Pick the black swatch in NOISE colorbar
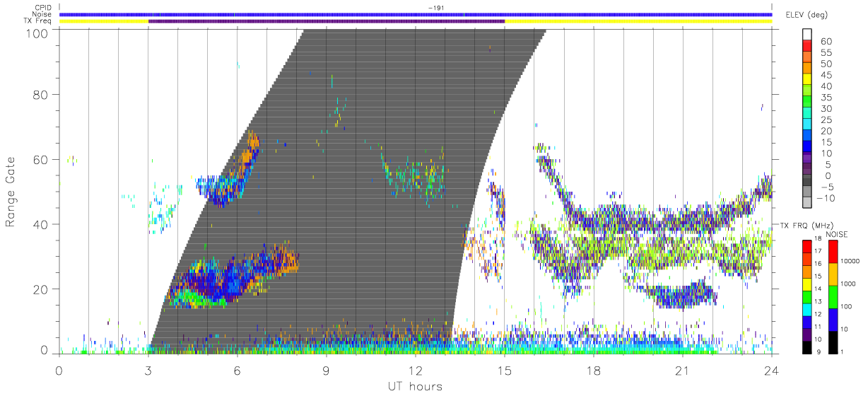Screen dimensions: 868x401 (835, 342)
